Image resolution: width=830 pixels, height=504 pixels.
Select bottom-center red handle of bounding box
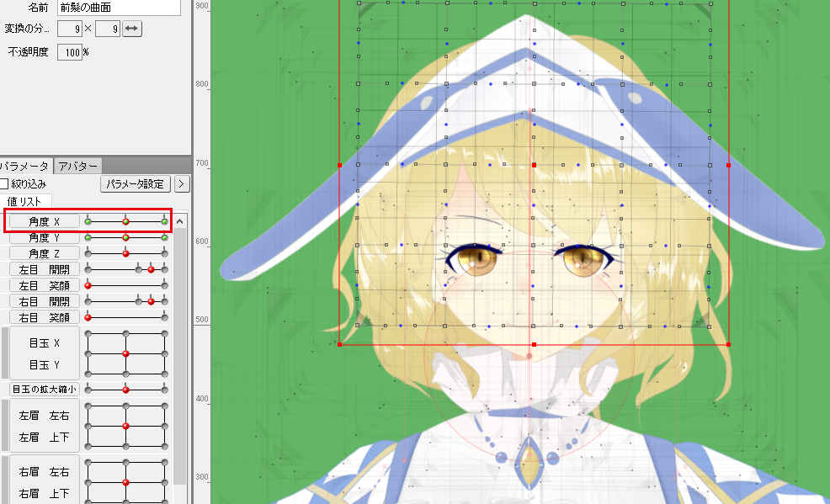point(534,344)
